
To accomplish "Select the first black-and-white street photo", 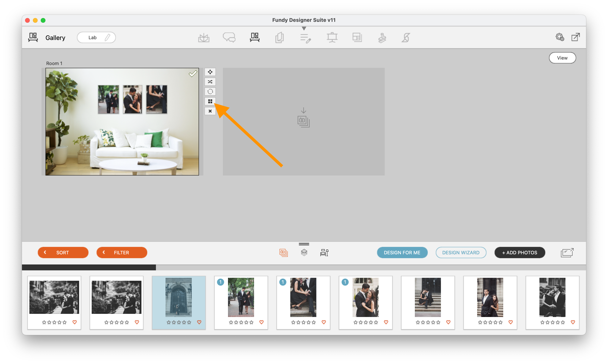I will (54, 297).
